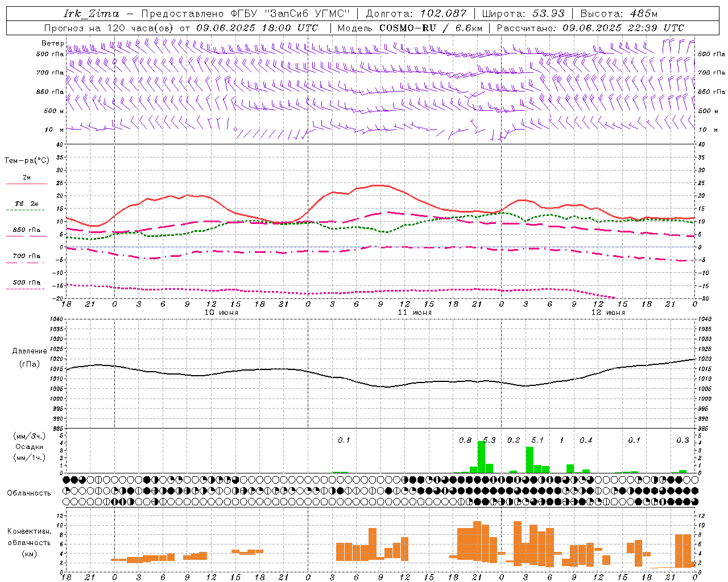Click the Тем-ра(°C) axis title
The image size is (728, 582).
tap(27, 160)
